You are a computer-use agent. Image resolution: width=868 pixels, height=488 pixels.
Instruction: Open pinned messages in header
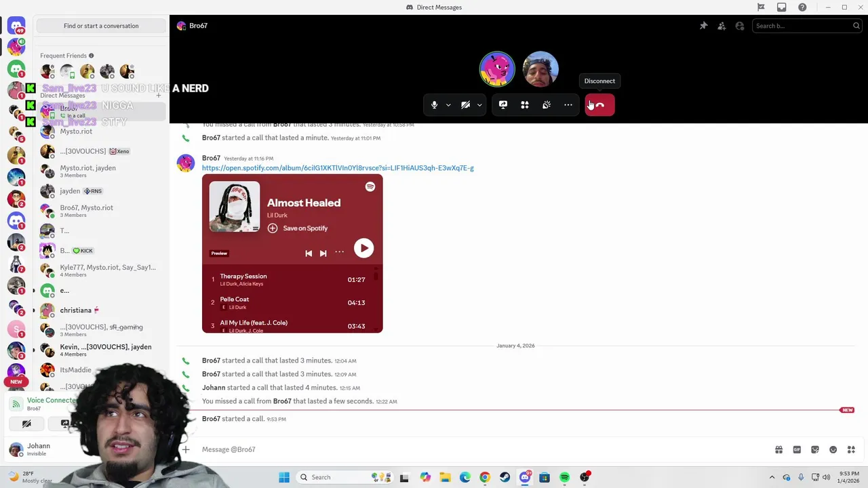click(x=704, y=26)
